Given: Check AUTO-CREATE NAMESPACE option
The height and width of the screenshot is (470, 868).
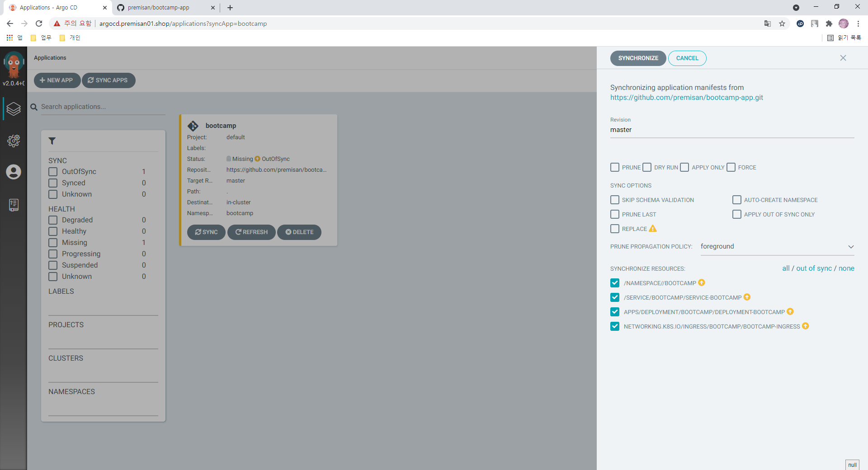Looking at the screenshot, I should 737,200.
